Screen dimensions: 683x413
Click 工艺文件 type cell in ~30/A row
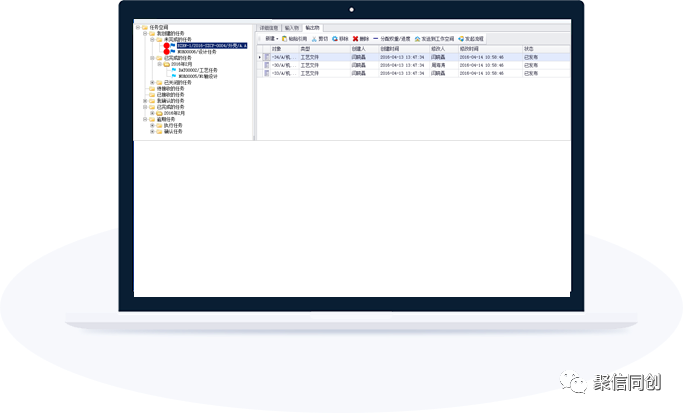tap(325, 65)
